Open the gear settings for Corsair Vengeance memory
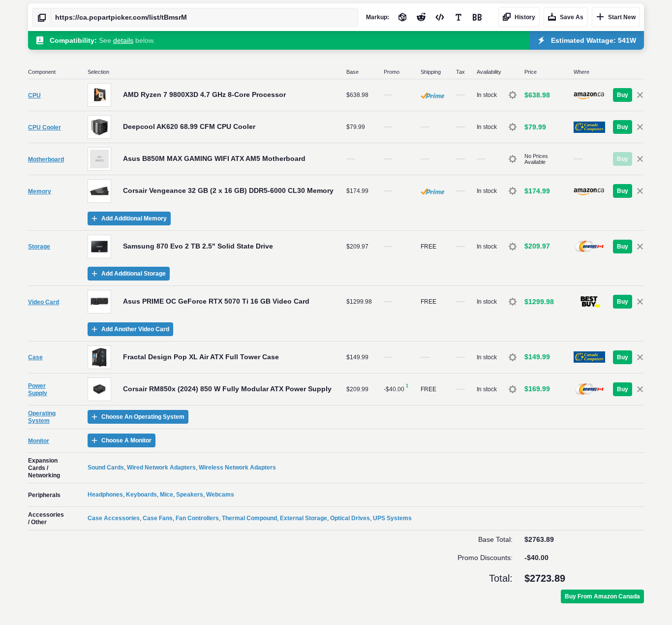This screenshot has height=625, width=672. (x=513, y=191)
